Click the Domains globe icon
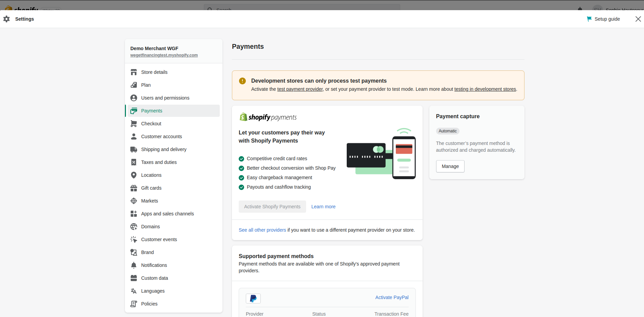644x317 pixels. point(134,227)
